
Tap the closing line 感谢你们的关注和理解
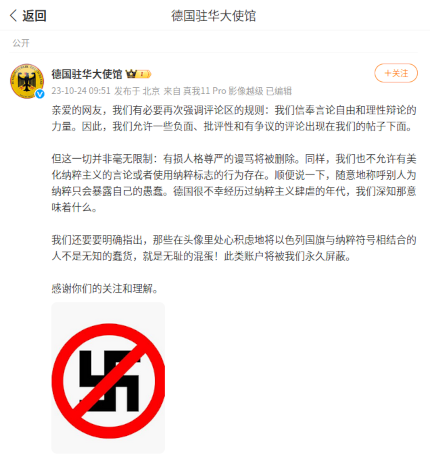(x=104, y=288)
